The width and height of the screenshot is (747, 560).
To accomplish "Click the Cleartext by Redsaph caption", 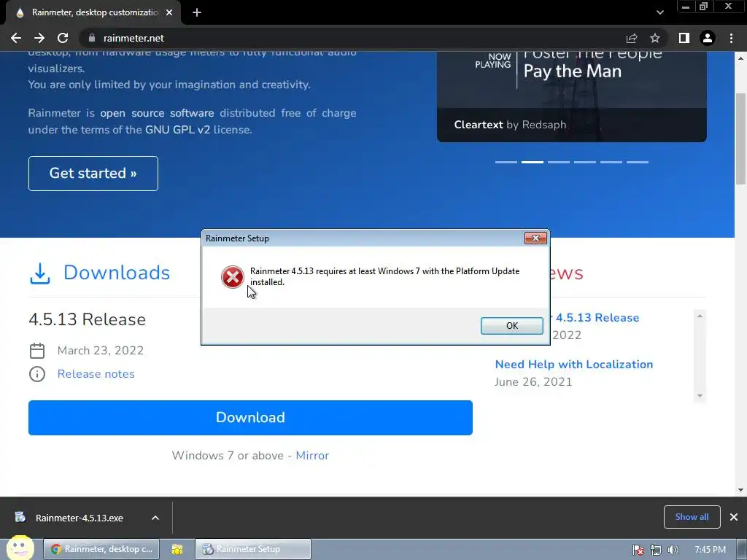I will pyautogui.click(x=510, y=125).
